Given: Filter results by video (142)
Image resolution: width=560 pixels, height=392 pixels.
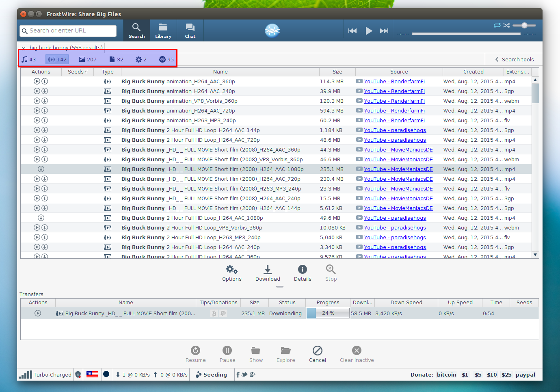Looking at the screenshot, I should click(57, 59).
